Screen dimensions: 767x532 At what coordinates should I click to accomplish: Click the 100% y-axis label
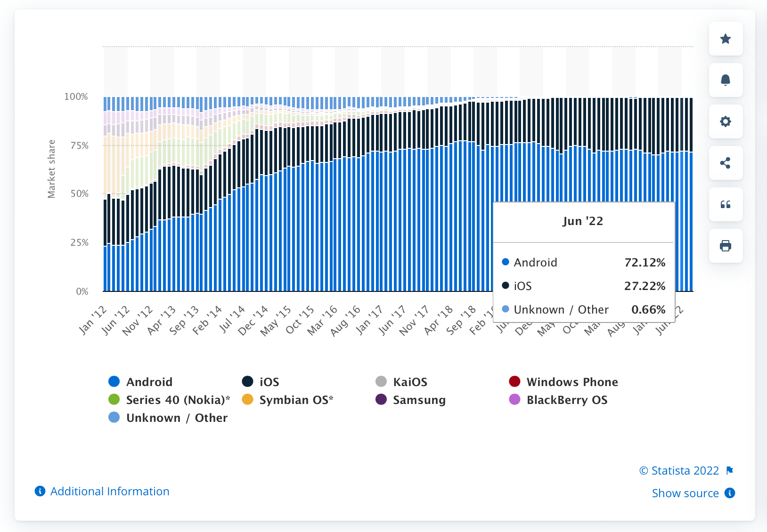(x=76, y=97)
